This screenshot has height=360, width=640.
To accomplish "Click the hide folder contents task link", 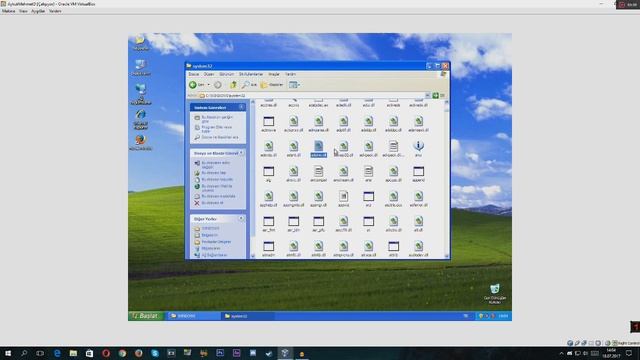I will pyautogui.click(x=214, y=119).
